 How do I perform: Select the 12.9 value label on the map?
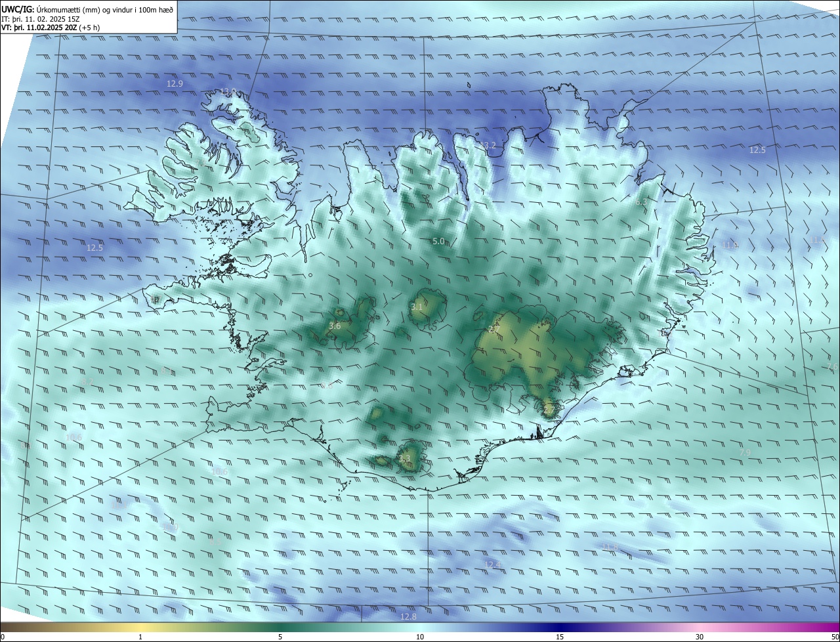pos(175,83)
